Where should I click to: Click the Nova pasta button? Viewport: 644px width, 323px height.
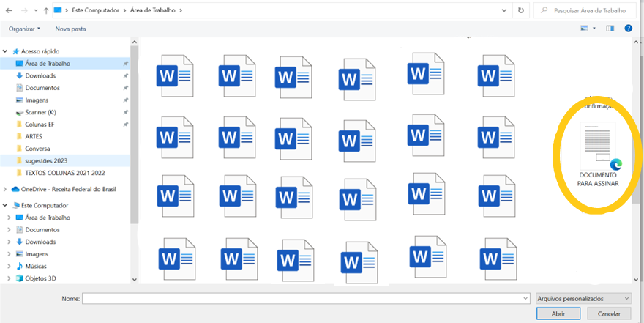click(x=70, y=29)
